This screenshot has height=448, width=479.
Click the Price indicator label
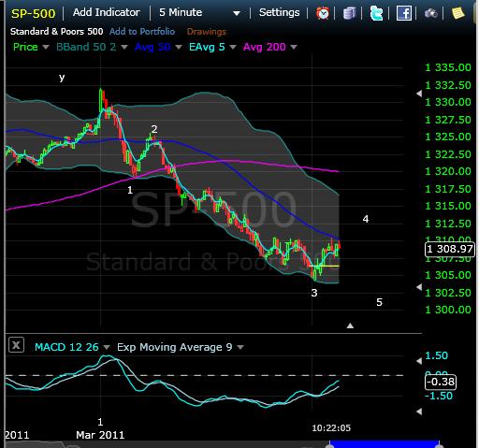(25, 47)
